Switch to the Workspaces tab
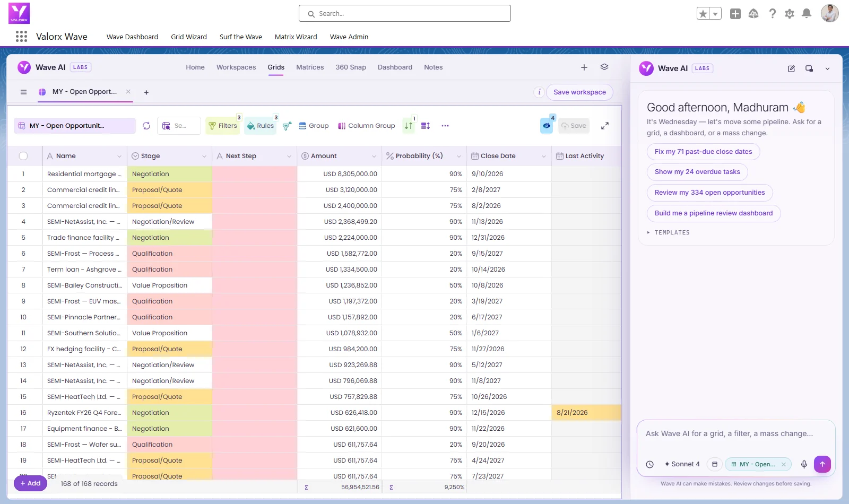This screenshot has width=849, height=504. coord(236,67)
